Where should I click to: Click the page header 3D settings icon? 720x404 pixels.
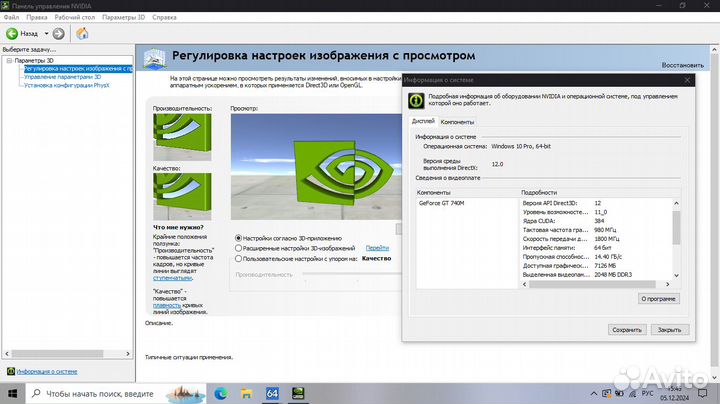[155, 59]
